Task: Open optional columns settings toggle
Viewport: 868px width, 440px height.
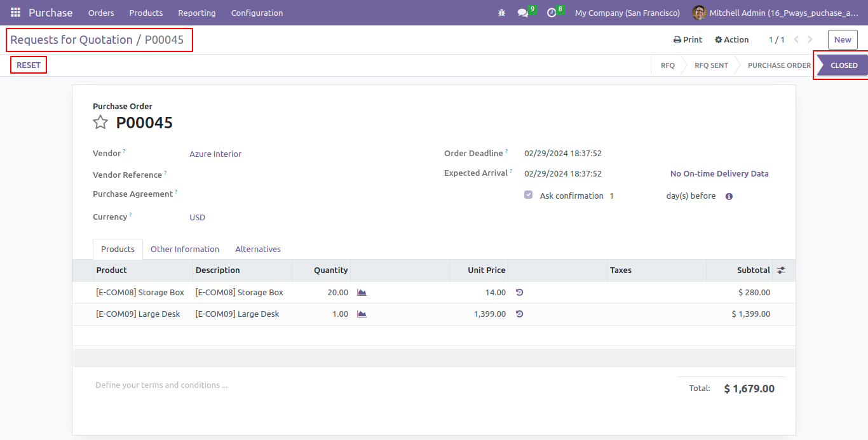Action: (781, 270)
